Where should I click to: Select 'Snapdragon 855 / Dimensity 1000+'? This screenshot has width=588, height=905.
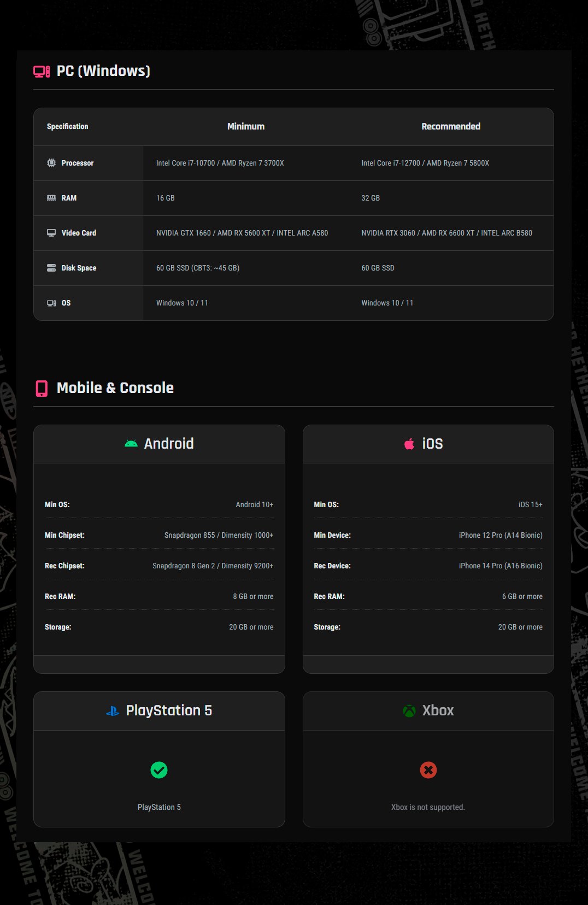[x=219, y=535]
